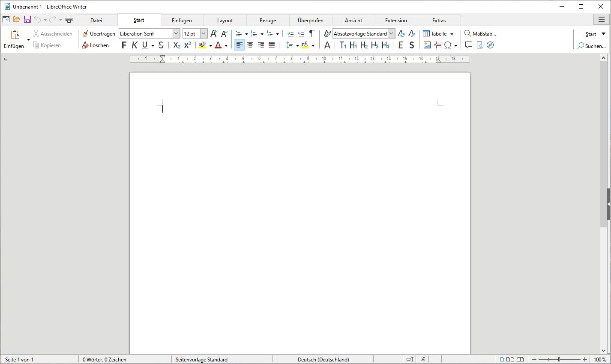
Task: Insert an image via picture icon
Action: pyautogui.click(x=427, y=45)
